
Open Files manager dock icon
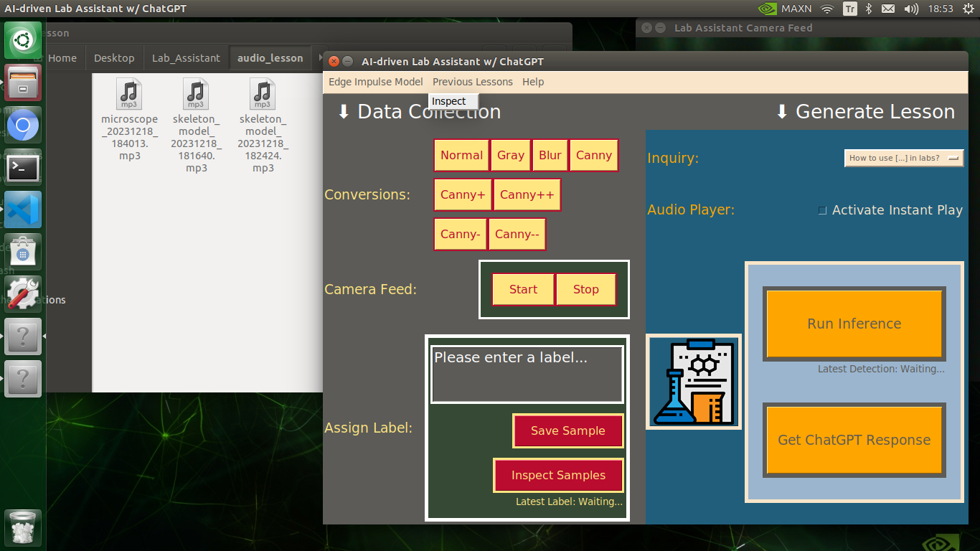[x=23, y=83]
